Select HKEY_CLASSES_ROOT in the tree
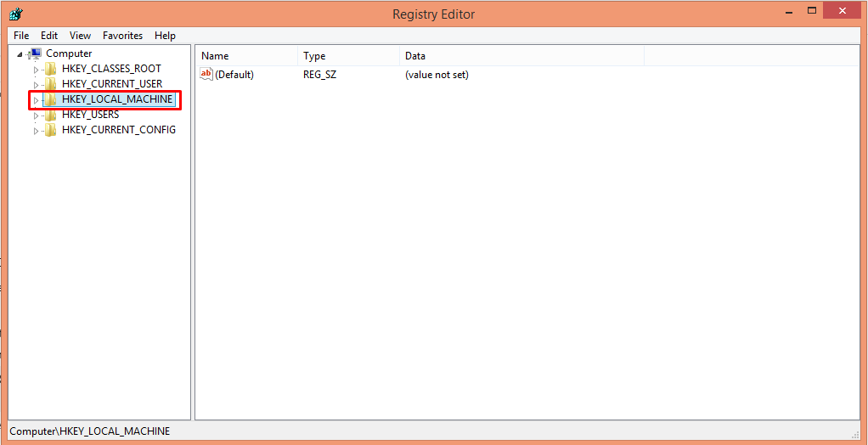The image size is (868, 445). pos(111,69)
